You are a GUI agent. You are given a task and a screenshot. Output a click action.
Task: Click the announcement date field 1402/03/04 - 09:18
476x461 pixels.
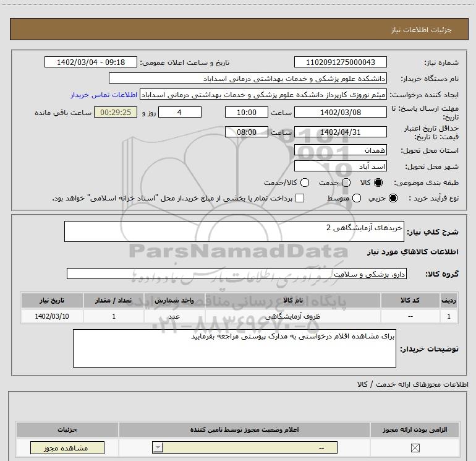click(x=91, y=62)
